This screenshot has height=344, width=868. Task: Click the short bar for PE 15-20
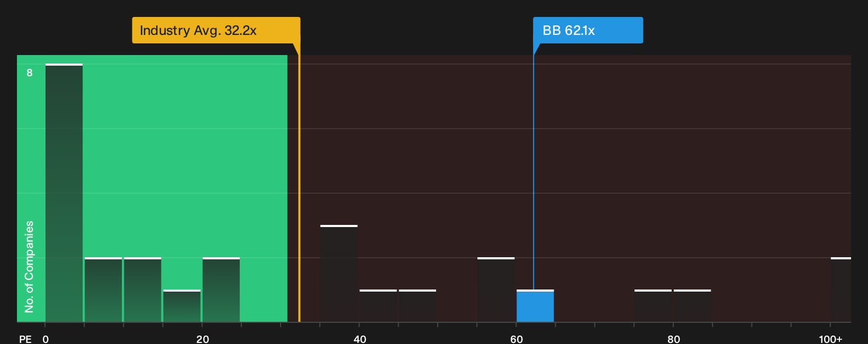tap(182, 306)
